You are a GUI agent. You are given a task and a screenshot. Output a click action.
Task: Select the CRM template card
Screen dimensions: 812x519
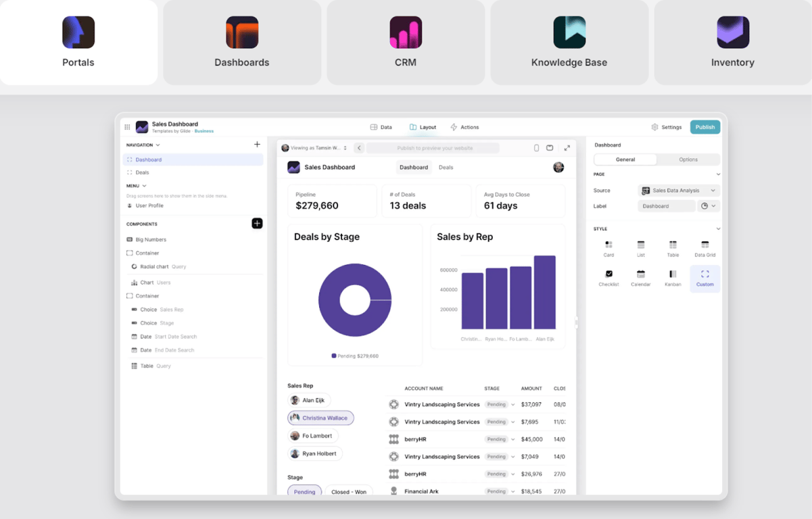(406, 43)
